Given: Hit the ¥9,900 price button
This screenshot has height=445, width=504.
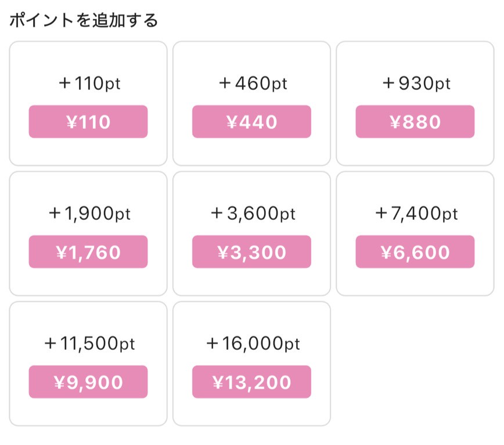Looking at the screenshot, I should (88, 382).
